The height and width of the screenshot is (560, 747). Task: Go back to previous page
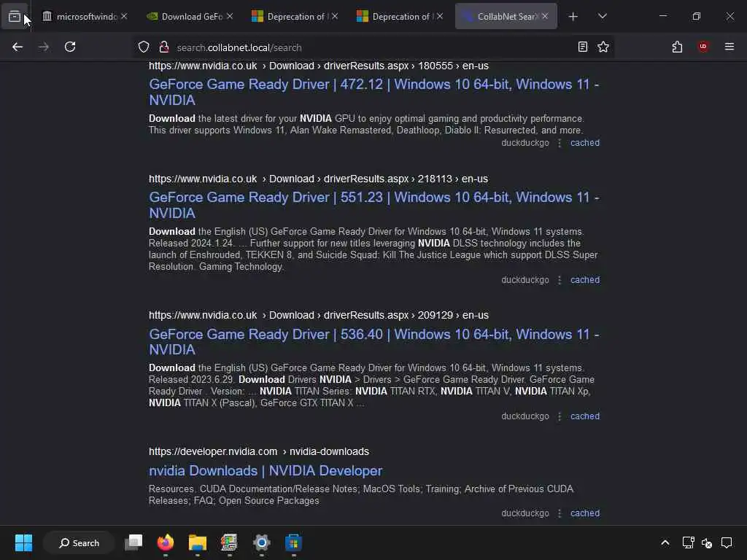18,47
